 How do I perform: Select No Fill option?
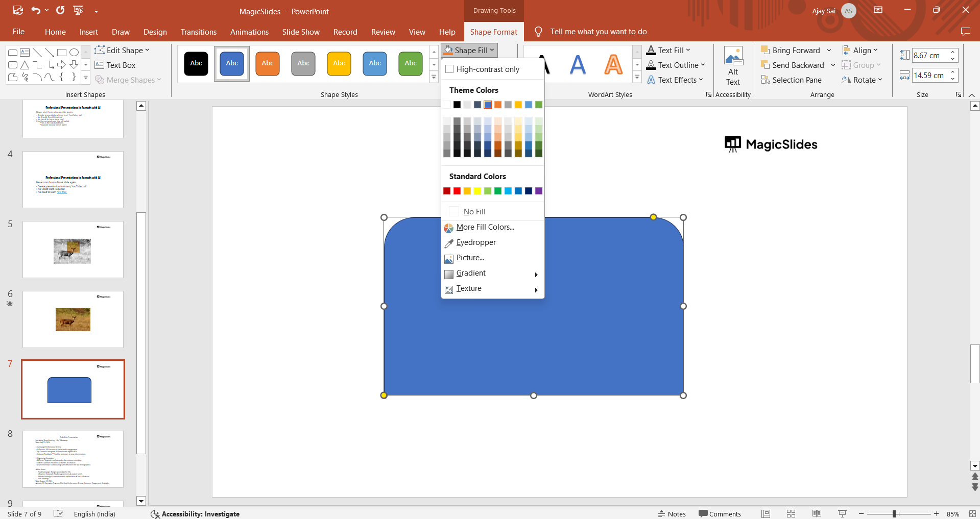click(x=474, y=212)
